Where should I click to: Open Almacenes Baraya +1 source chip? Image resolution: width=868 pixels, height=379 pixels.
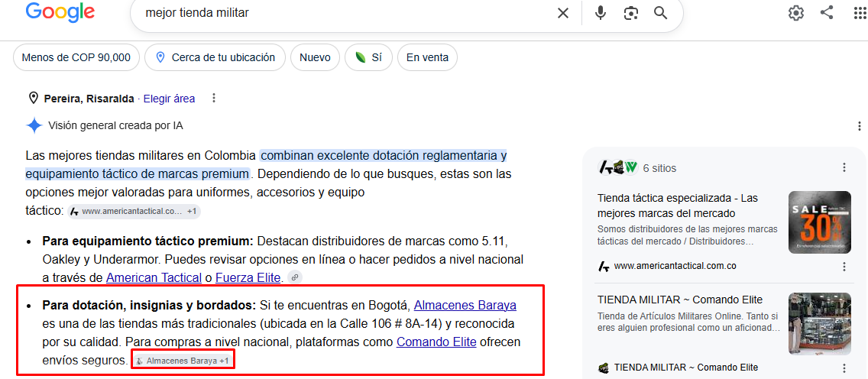[x=183, y=361]
